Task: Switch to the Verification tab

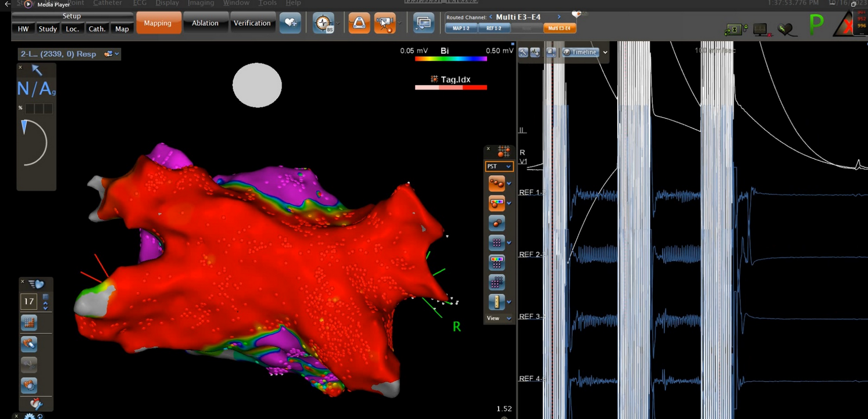Action: (252, 23)
